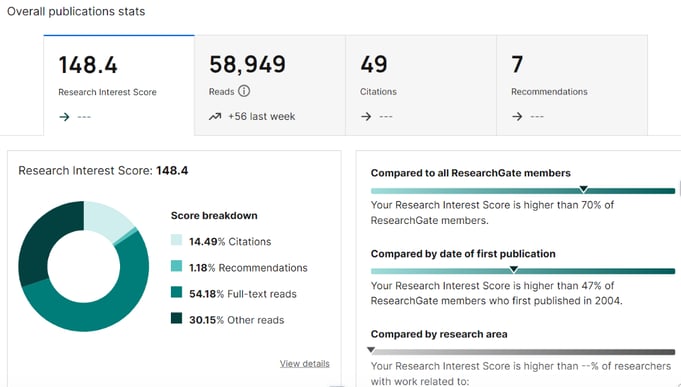Click the marker on the first-publication comparison bar
This screenshot has height=387, width=681.
pos(514,269)
